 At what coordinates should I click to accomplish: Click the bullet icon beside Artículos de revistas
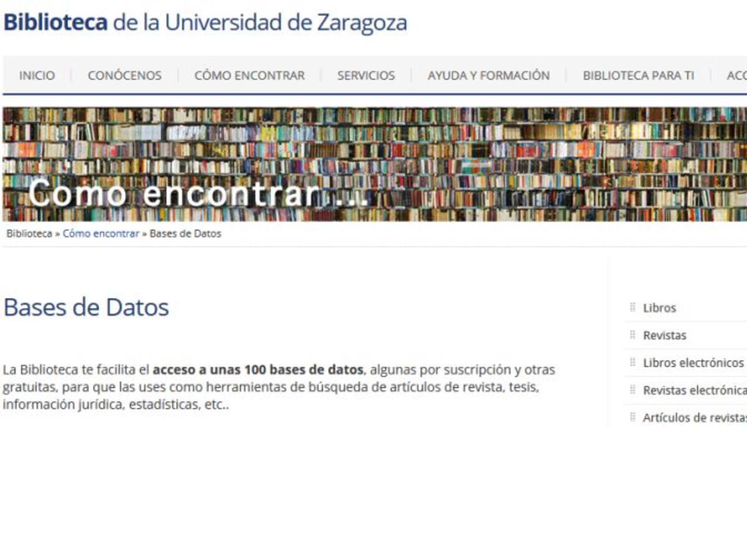pyautogui.click(x=632, y=418)
